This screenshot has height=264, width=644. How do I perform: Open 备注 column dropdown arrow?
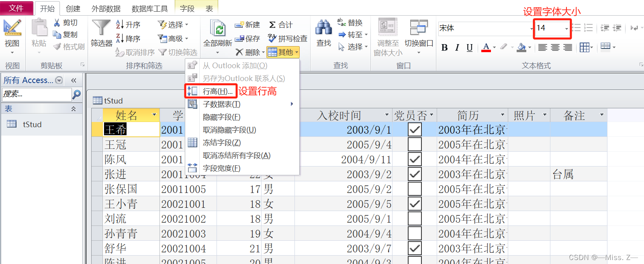pos(602,115)
